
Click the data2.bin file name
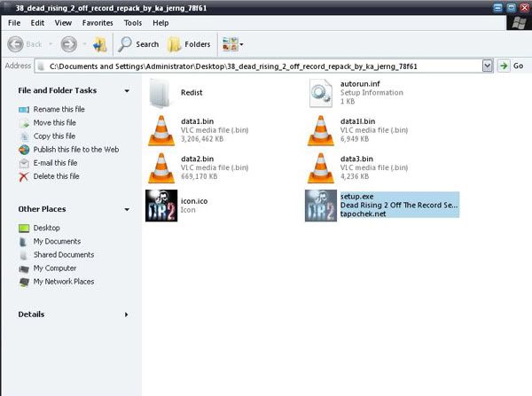coord(197,159)
